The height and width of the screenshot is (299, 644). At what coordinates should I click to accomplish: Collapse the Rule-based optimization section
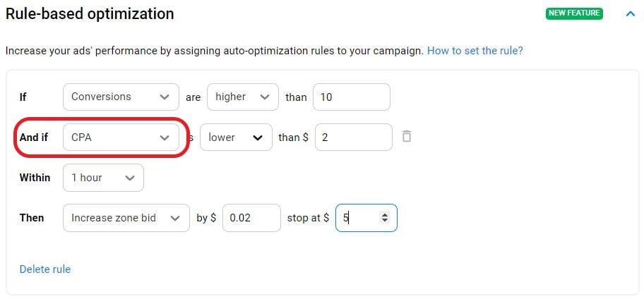631,13
